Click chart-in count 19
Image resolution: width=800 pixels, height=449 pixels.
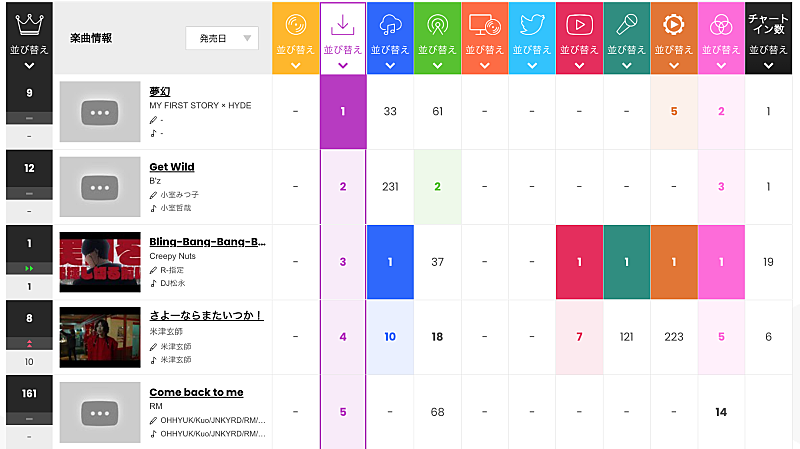[x=768, y=262]
